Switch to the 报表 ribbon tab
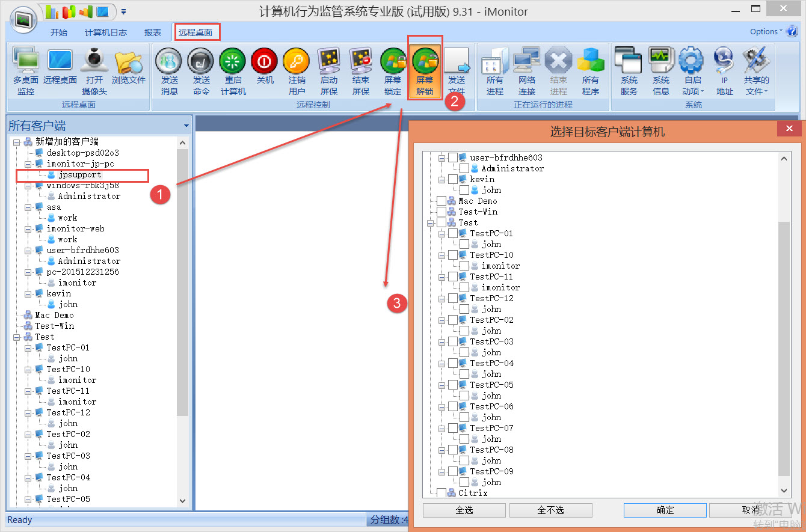The height and width of the screenshot is (532, 806). [x=153, y=32]
